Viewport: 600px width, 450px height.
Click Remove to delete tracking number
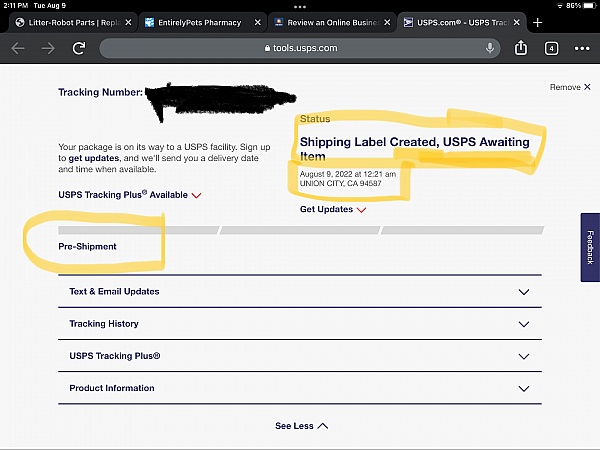pos(570,88)
